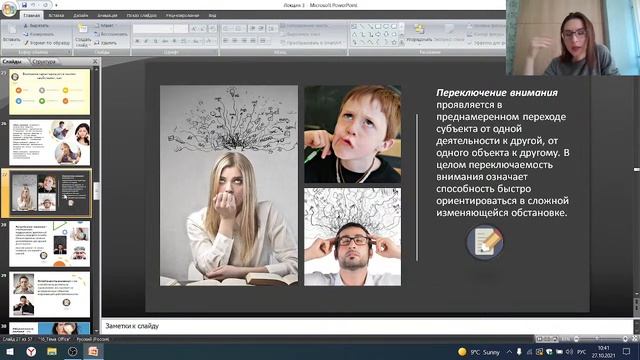Open the font size dropdown

pyautogui.click(x=185, y=29)
